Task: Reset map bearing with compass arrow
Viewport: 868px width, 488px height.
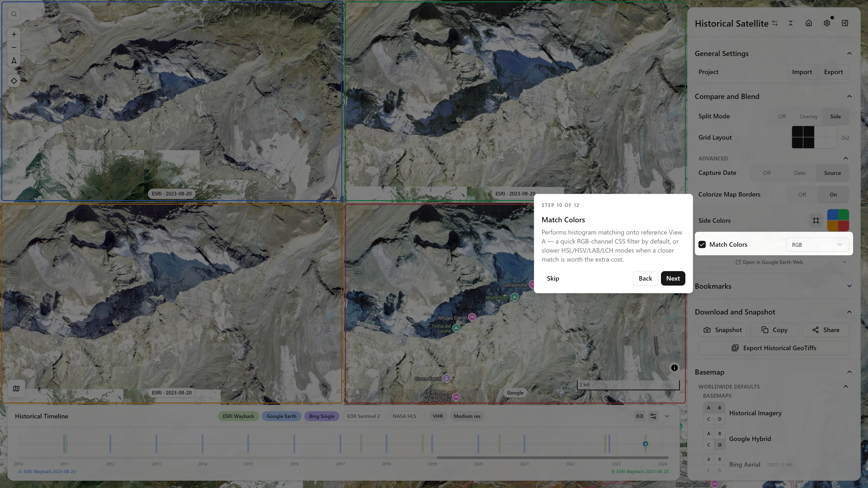Action: tap(14, 61)
